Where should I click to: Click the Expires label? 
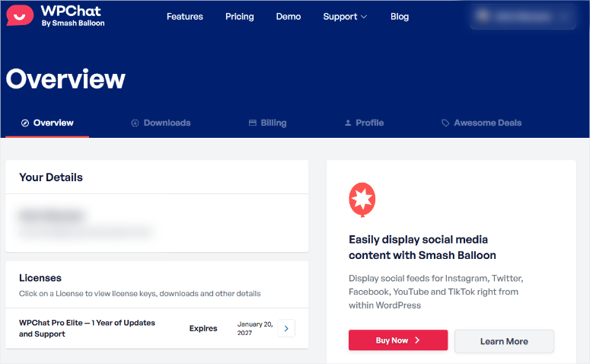[x=203, y=328]
